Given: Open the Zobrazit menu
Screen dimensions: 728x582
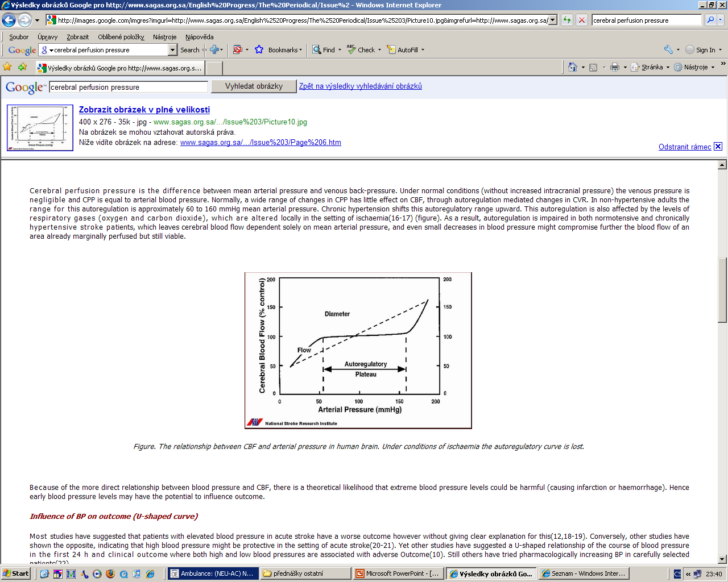Looking at the screenshot, I should click(x=77, y=37).
